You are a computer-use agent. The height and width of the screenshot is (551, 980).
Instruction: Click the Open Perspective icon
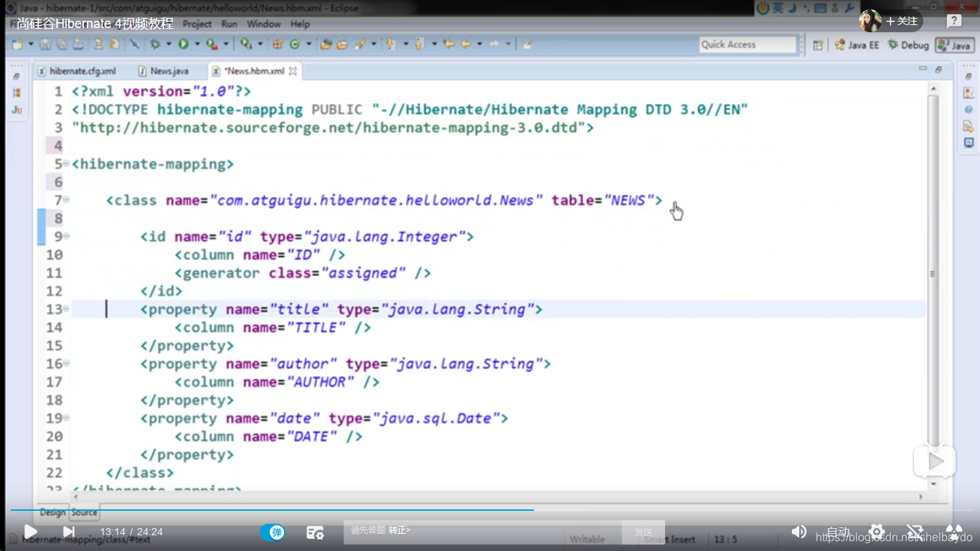click(818, 44)
